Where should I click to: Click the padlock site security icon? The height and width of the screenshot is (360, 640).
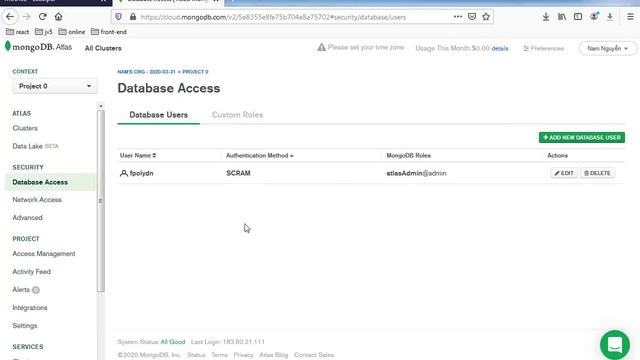coord(133,17)
